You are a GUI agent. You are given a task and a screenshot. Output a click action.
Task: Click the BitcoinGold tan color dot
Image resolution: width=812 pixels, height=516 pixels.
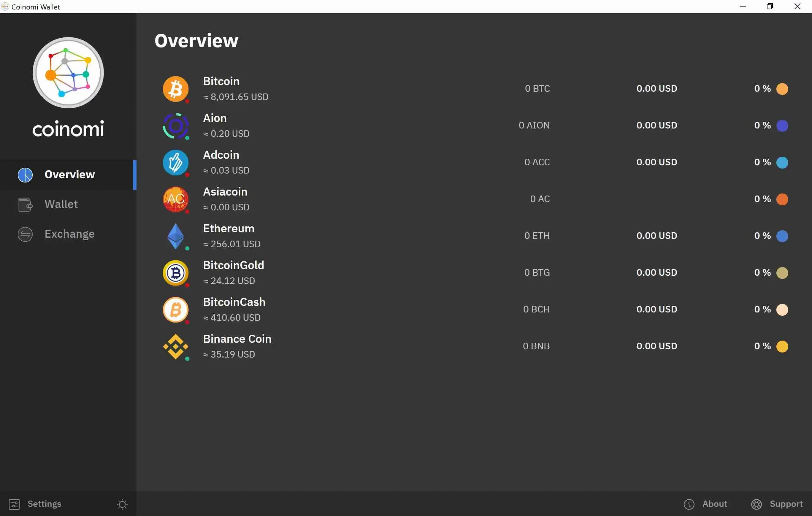click(782, 273)
